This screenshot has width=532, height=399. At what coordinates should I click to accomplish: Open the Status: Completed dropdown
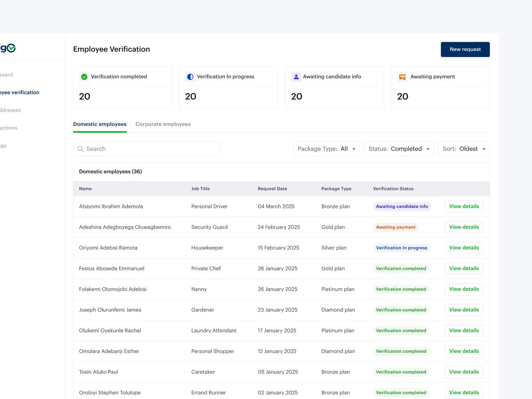399,149
